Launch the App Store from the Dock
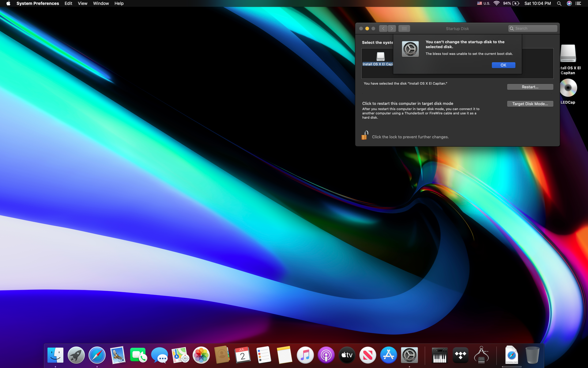This screenshot has width=588, height=368. coord(388,355)
